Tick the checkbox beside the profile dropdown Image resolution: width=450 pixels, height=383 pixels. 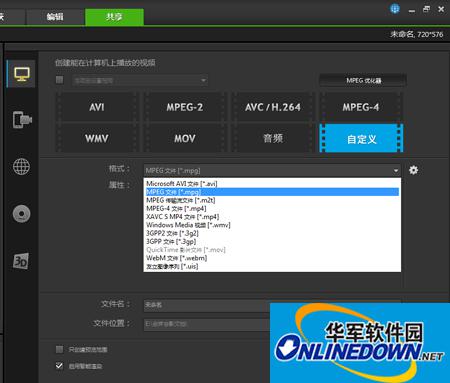(x=59, y=80)
